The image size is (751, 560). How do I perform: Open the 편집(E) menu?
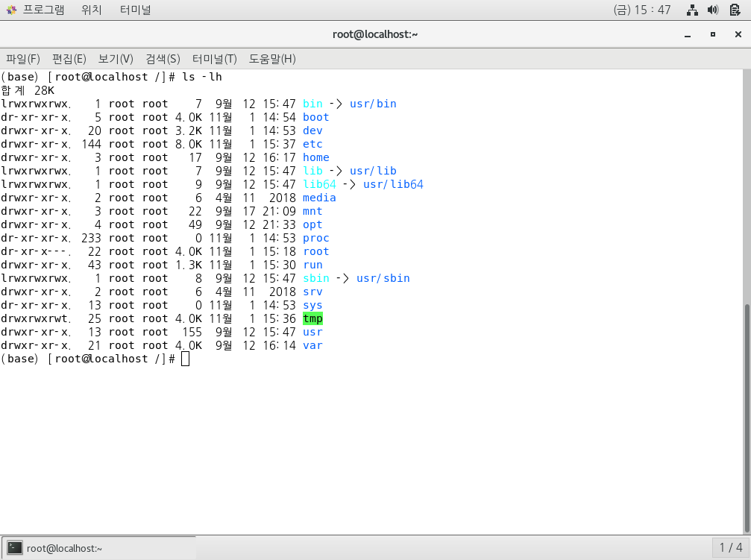pos(69,59)
